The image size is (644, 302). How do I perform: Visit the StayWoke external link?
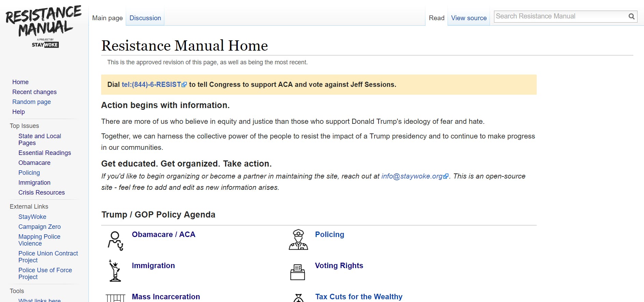(x=32, y=217)
